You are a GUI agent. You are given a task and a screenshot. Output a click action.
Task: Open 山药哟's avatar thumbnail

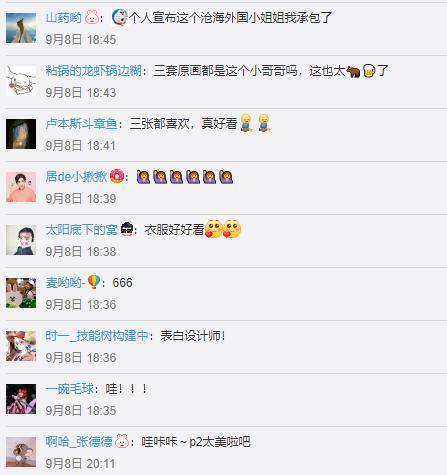coord(21,28)
